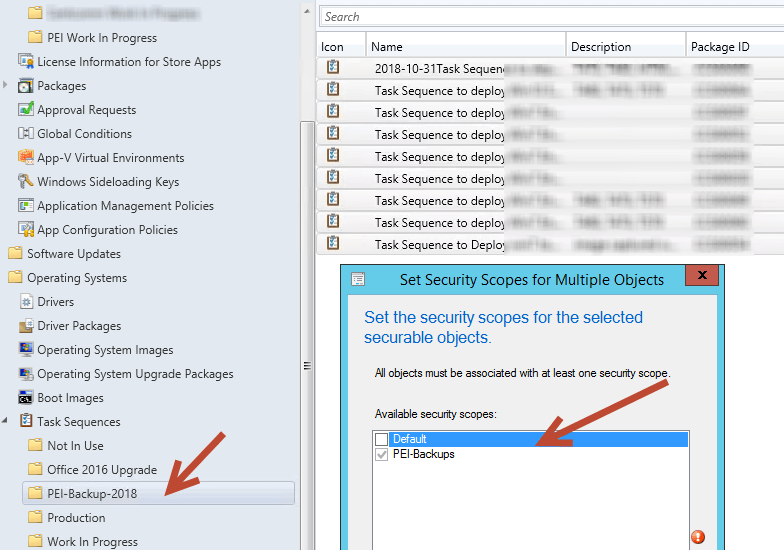Click the Search input field
This screenshot has width=784, height=550.
click(x=552, y=16)
